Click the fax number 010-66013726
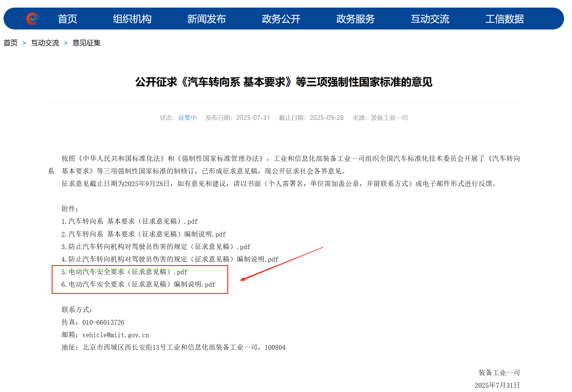 (x=103, y=322)
